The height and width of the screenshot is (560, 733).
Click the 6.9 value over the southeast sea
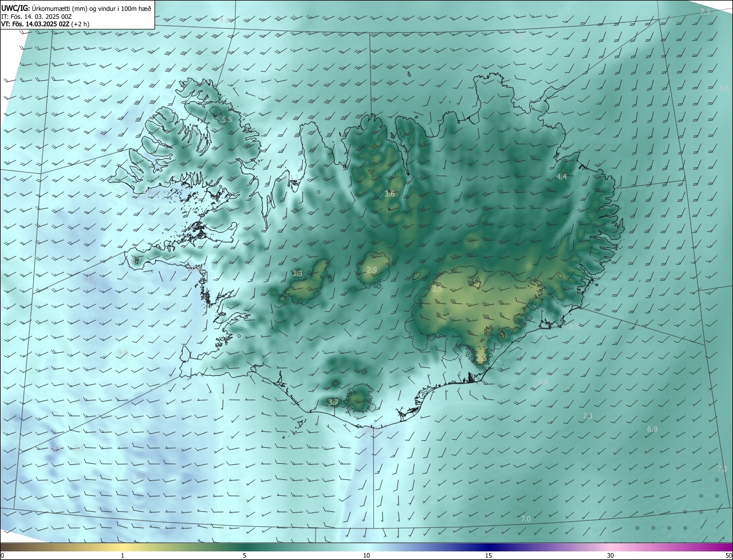pos(652,429)
